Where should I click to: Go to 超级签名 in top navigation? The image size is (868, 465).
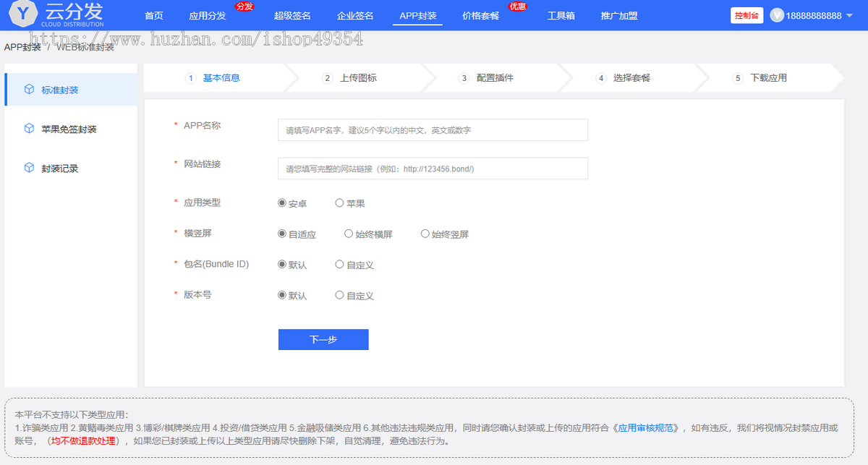[293, 16]
